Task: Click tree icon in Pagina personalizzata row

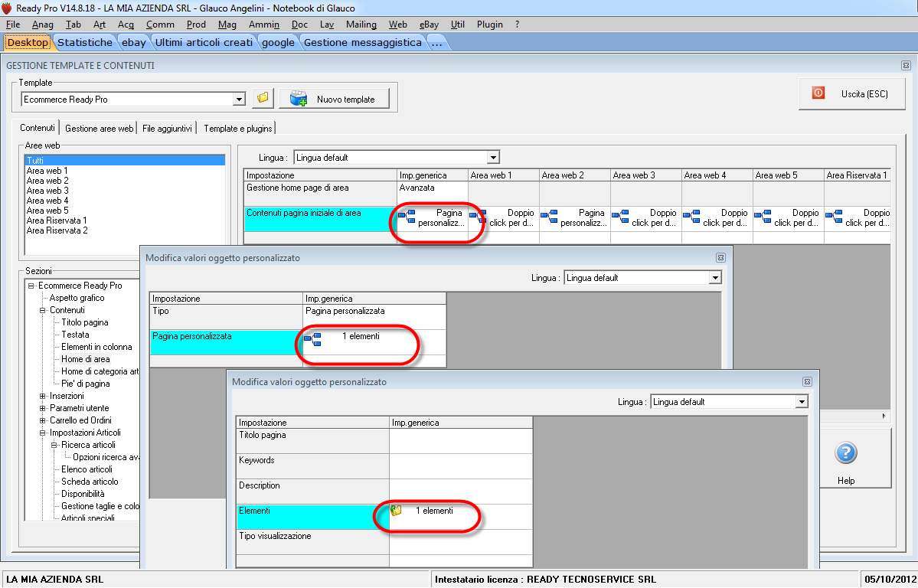Action: pyautogui.click(x=312, y=339)
